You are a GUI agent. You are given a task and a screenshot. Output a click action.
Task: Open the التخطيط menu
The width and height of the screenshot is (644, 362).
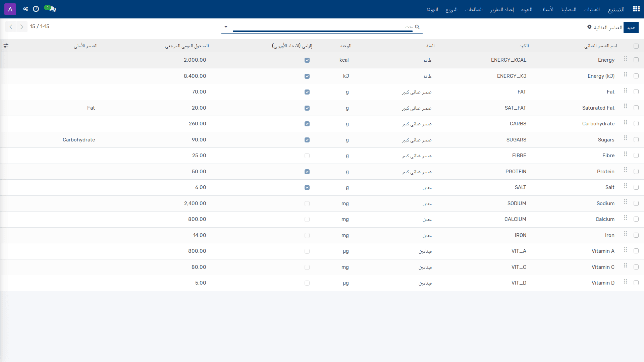569,9
